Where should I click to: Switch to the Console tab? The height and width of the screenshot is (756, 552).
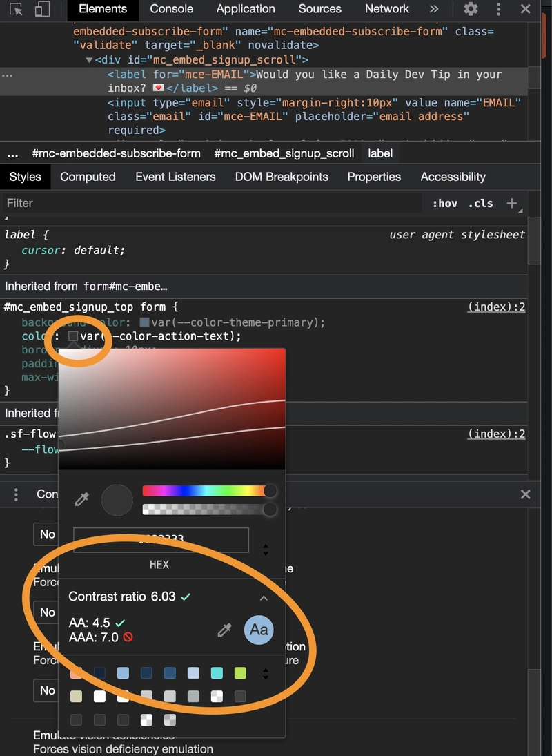click(171, 10)
